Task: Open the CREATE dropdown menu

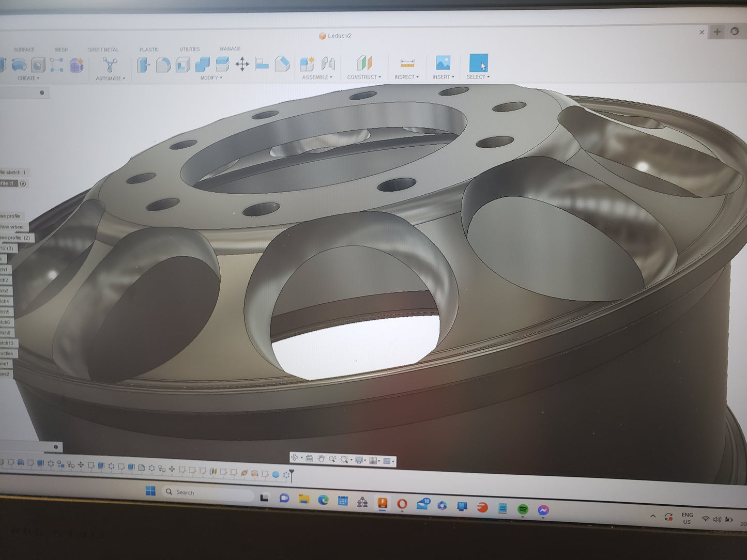Action: click(x=28, y=79)
